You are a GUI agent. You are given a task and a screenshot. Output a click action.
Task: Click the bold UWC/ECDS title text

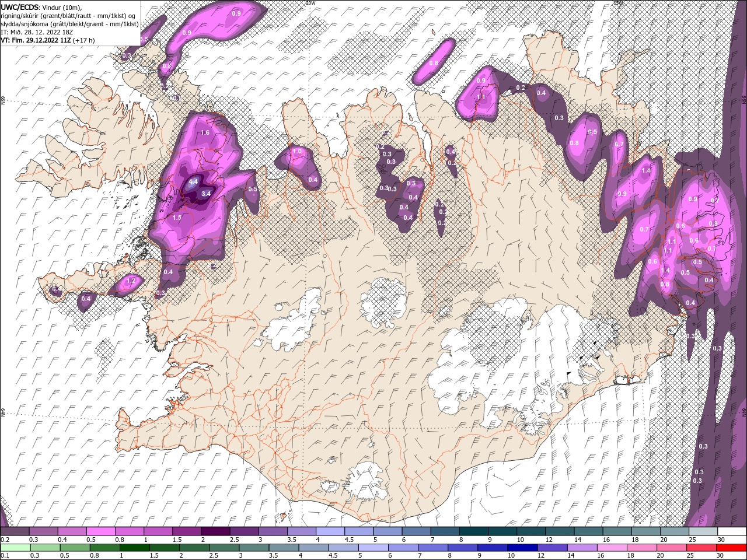[x=20, y=7]
